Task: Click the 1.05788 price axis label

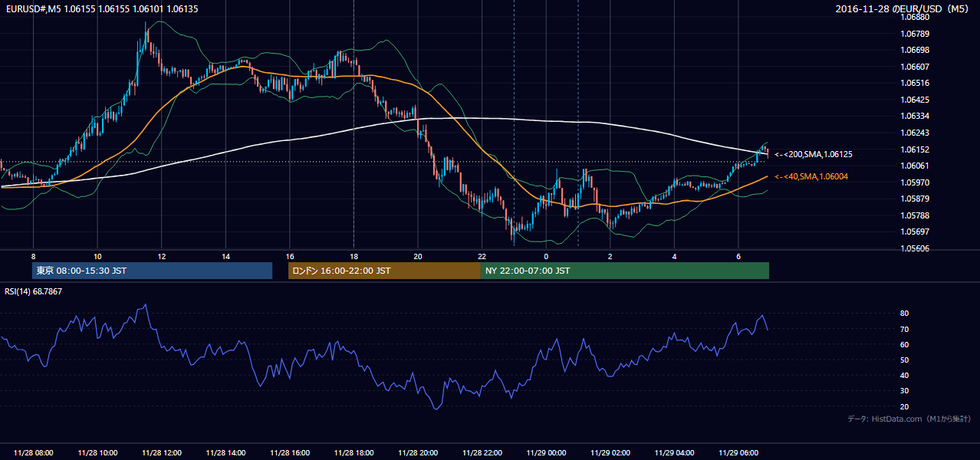Action: [x=916, y=215]
